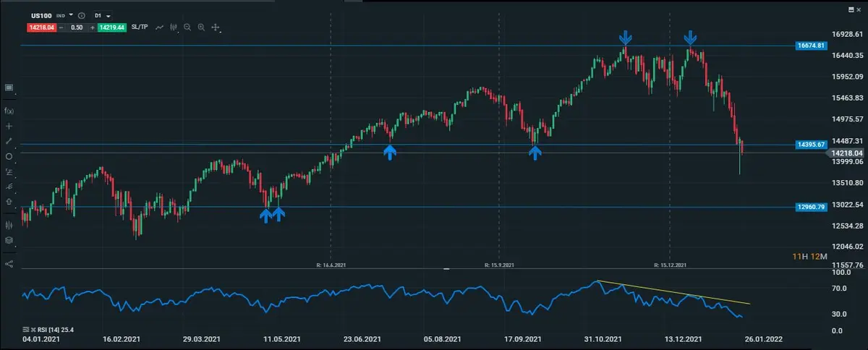Select the crosshair cursor tool
Screen dimensions: 868x350
(9, 126)
